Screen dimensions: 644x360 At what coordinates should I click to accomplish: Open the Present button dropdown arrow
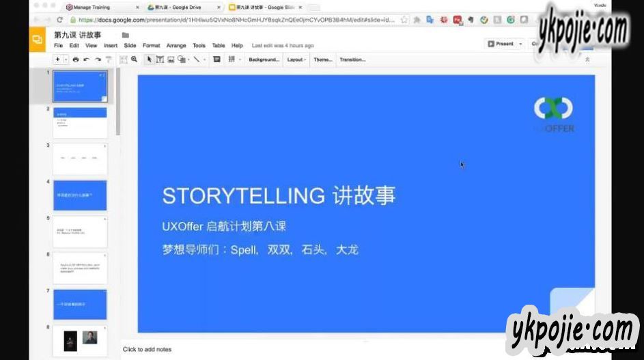coord(520,44)
